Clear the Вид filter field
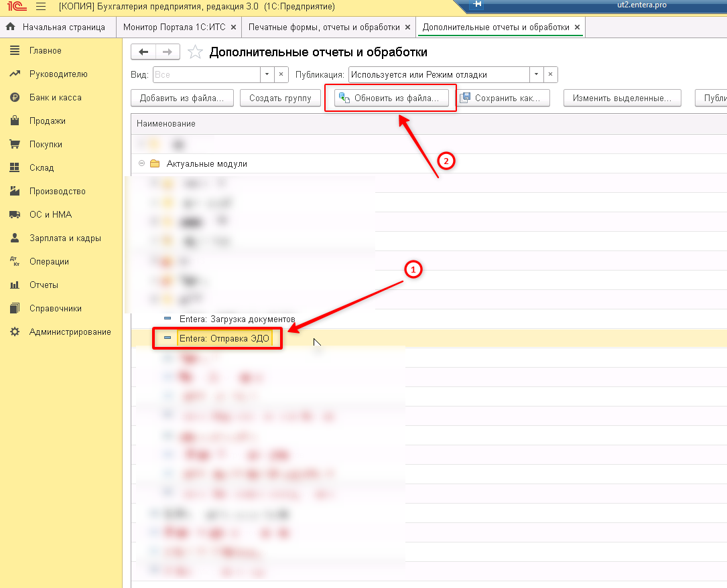The image size is (727, 588). 281,74
